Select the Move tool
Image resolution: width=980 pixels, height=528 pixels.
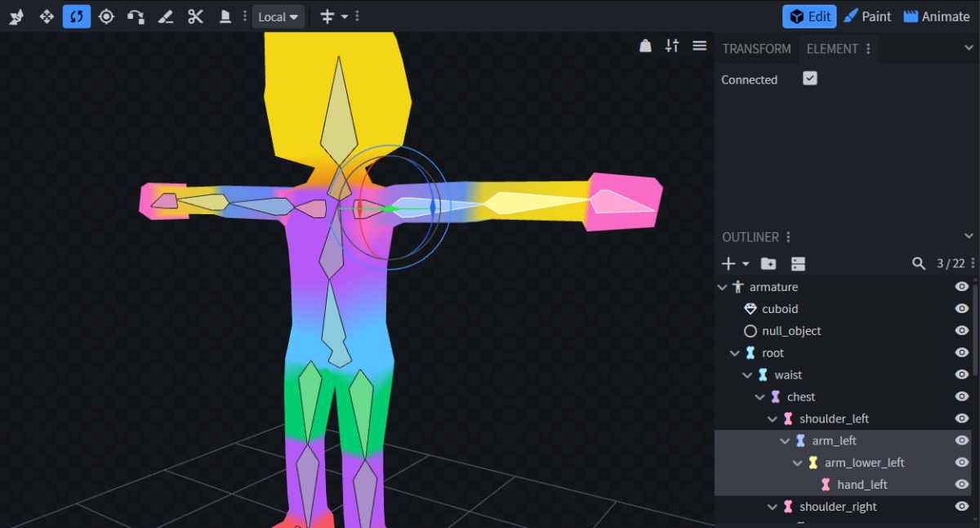(47, 16)
